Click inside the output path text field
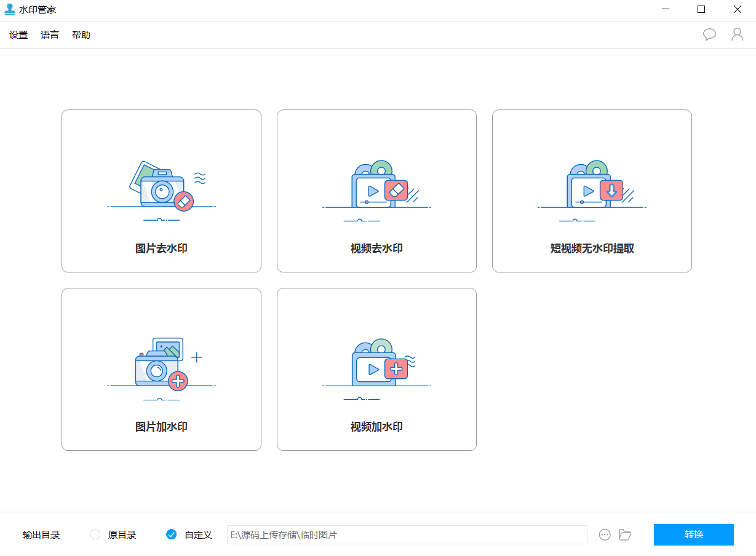This screenshot has width=756, height=556. [406, 534]
